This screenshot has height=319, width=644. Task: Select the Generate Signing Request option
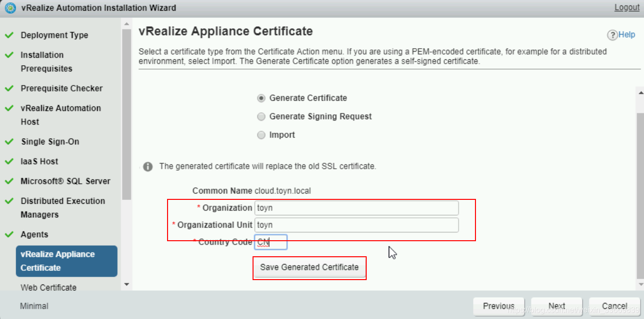pos(261,117)
